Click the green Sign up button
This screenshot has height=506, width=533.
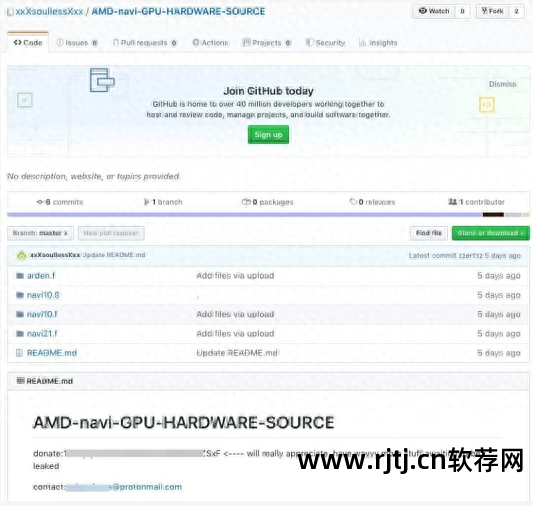point(268,135)
